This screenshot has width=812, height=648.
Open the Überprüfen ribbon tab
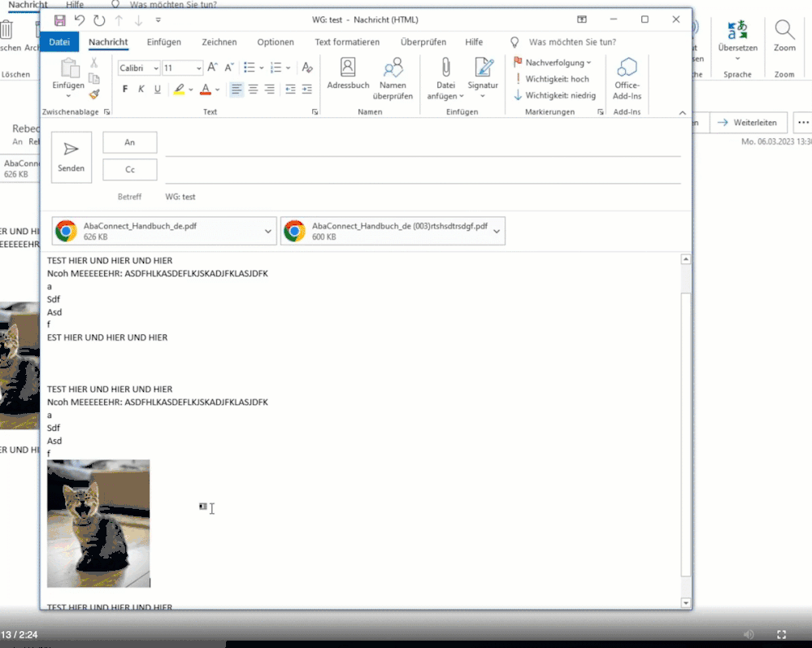tap(423, 42)
